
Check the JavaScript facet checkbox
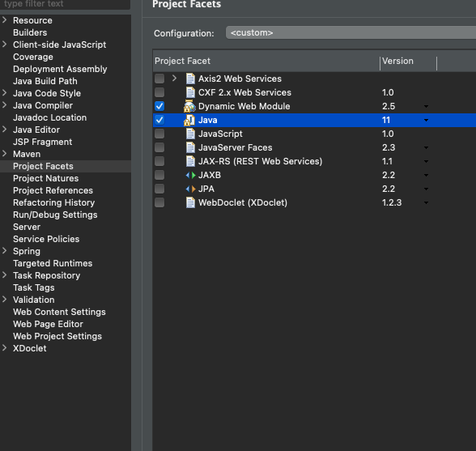(159, 134)
